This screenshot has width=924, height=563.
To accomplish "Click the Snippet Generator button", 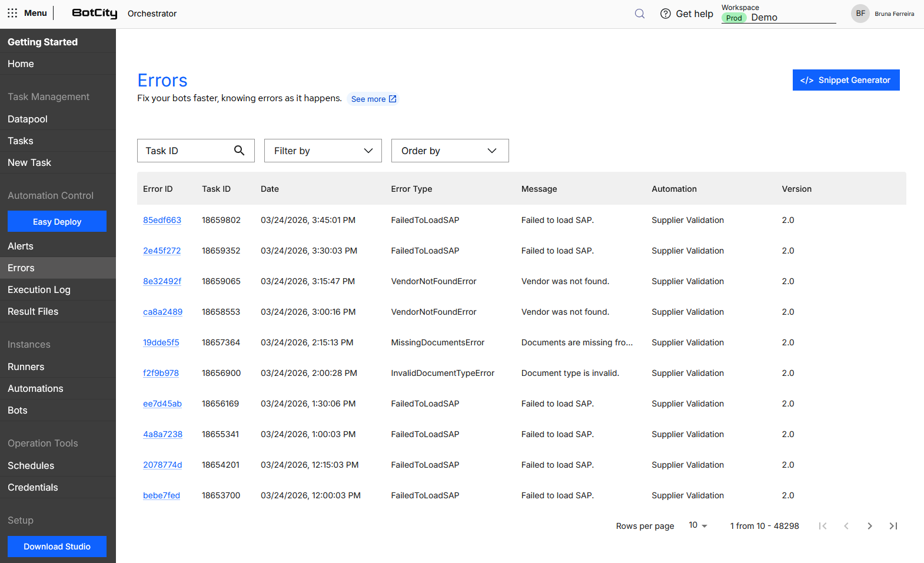I will click(x=846, y=80).
